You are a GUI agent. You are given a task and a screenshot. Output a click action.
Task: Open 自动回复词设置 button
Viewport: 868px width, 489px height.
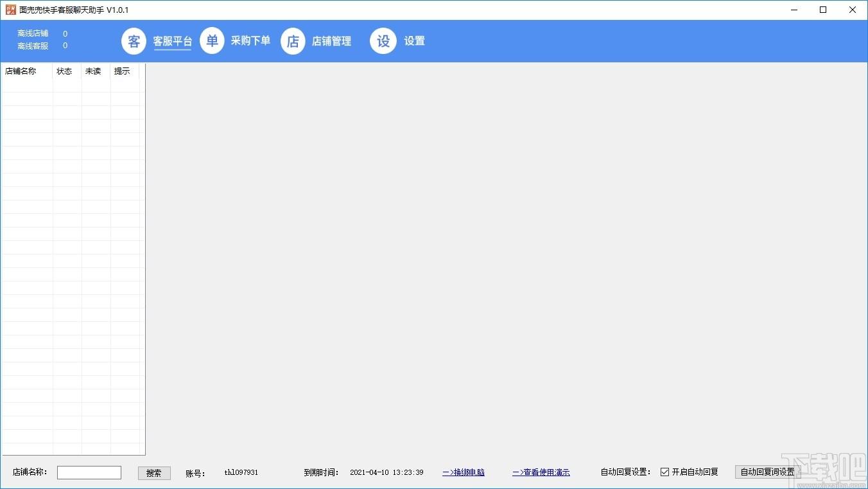coord(767,472)
